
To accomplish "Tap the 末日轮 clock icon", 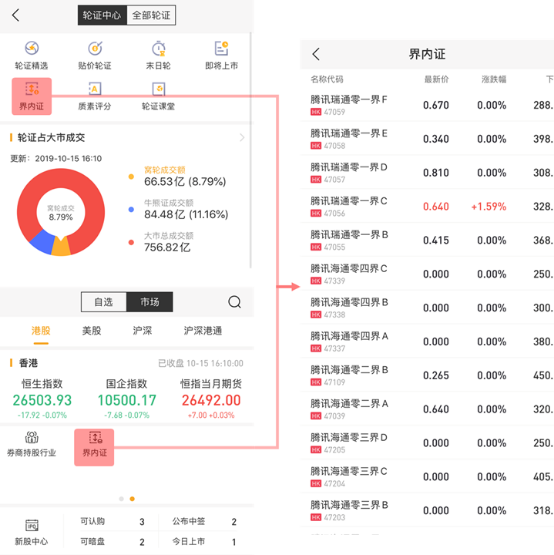I will tap(158, 48).
